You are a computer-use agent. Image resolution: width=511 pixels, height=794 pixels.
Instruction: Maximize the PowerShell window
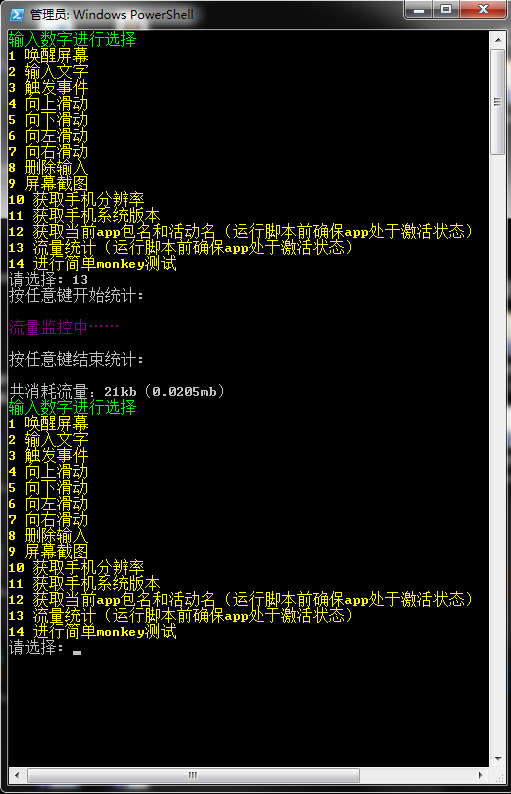point(446,10)
